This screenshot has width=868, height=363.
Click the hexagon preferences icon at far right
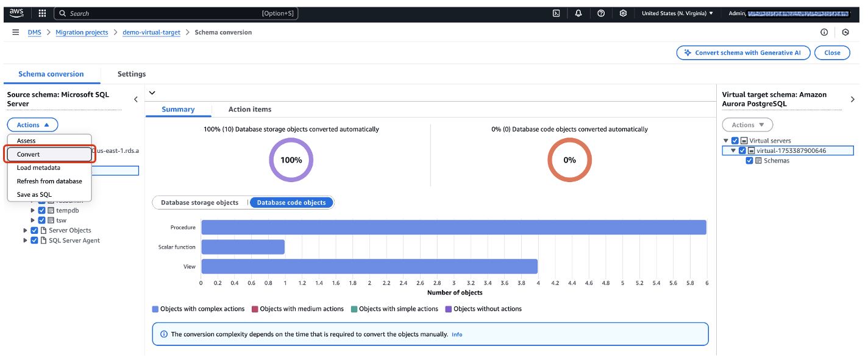pos(845,32)
